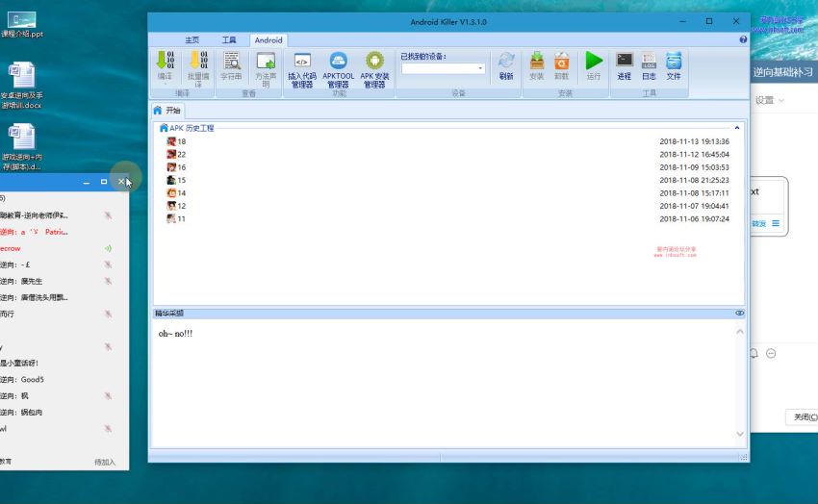Screen dimensions: 818x504
Task: Select the 开始 start tab
Action: coord(167,111)
